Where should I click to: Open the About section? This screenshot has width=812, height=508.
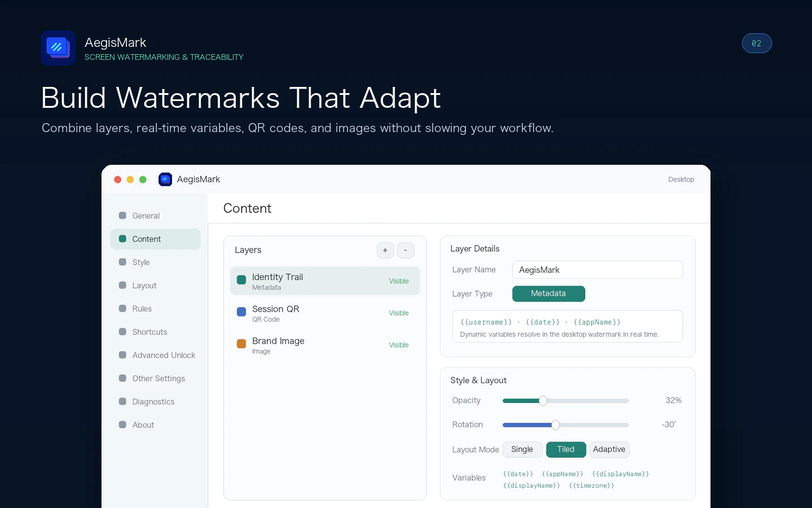coord(155,424)
